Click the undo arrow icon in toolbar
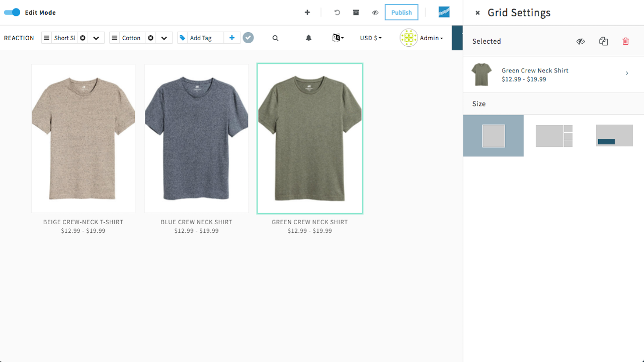 (337, 13)
